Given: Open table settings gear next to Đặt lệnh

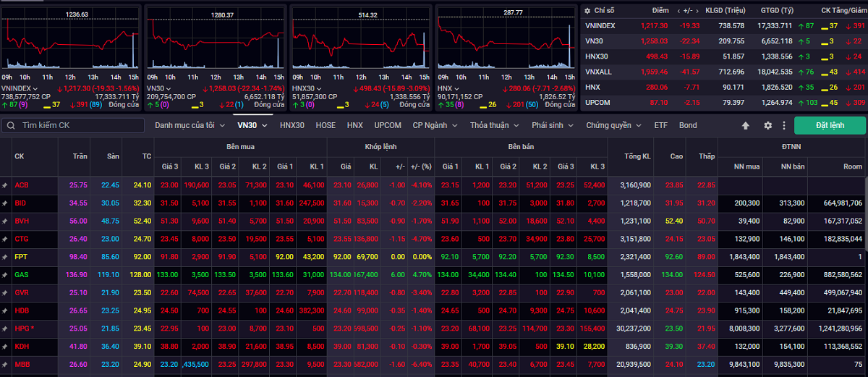Looking at the screenshot, I should click(767, 125).
